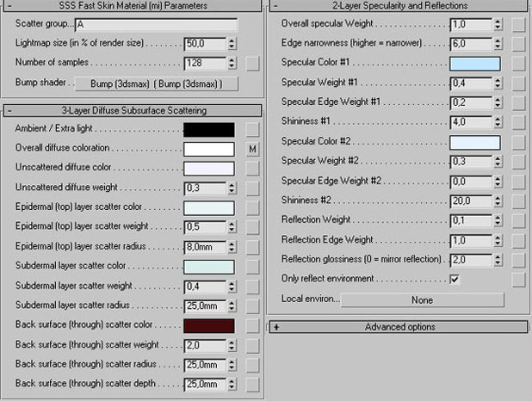Screen dimensions: 532x401
Task: Adjust the Shininess #2 spinner
Action: click(x=498, y=201)
